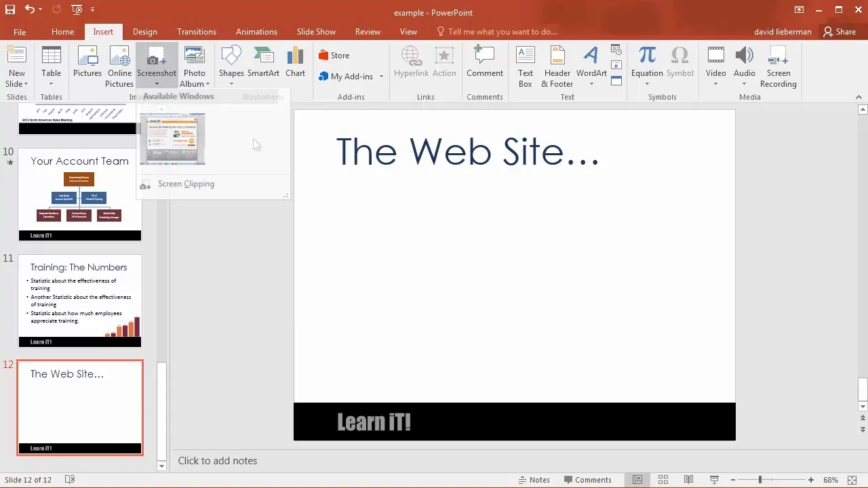Switch to Normal view
The width and height of the screenshot is (868, 488).
637,480
